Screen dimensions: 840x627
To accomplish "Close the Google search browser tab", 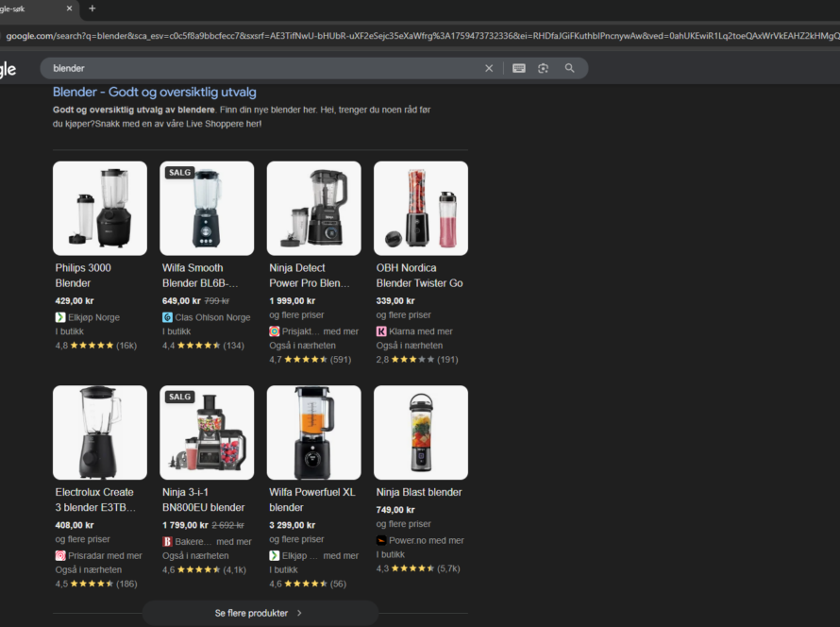I will pos(70,8).
